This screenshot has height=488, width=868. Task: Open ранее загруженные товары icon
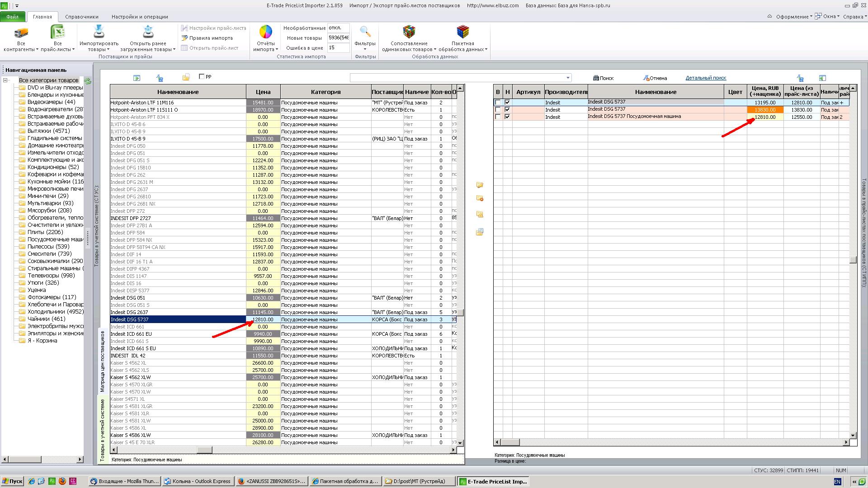[148, 32]
